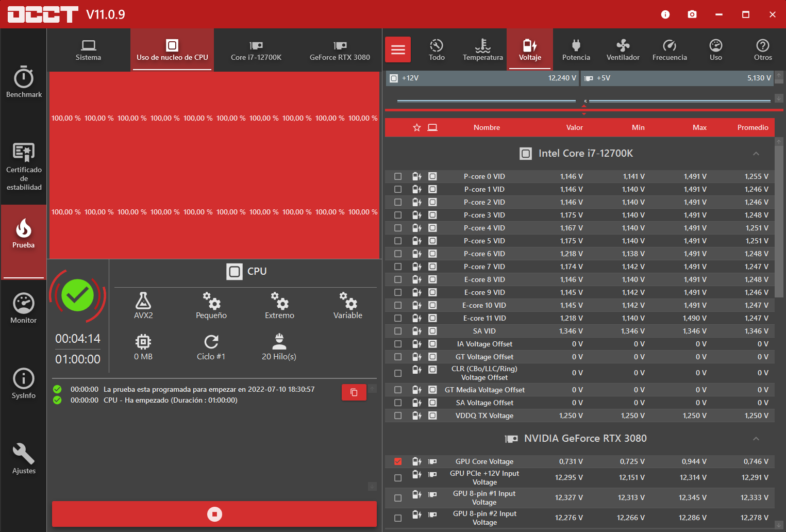Open the Benchmark section
786x532 pixels.
[24, 81]
